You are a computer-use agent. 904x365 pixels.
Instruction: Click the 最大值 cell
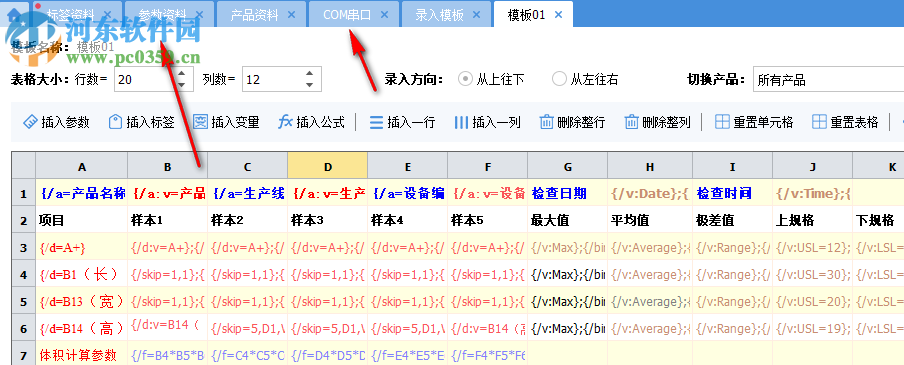[568, 220]
